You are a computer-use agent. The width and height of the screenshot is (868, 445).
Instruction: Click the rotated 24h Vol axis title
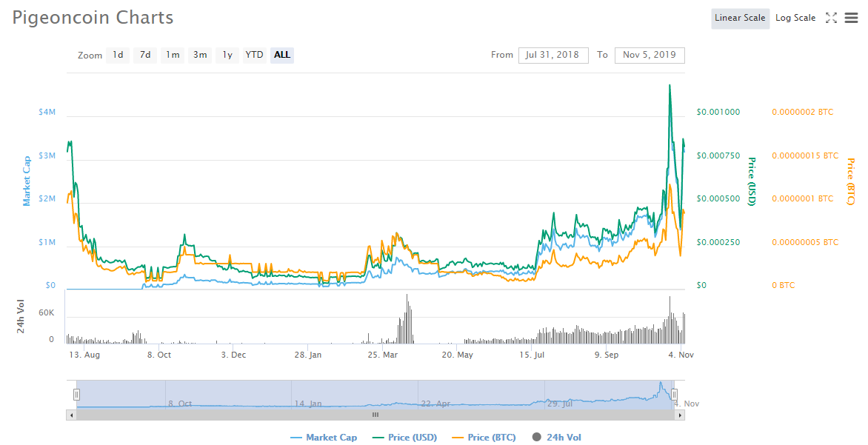[20, 317]
